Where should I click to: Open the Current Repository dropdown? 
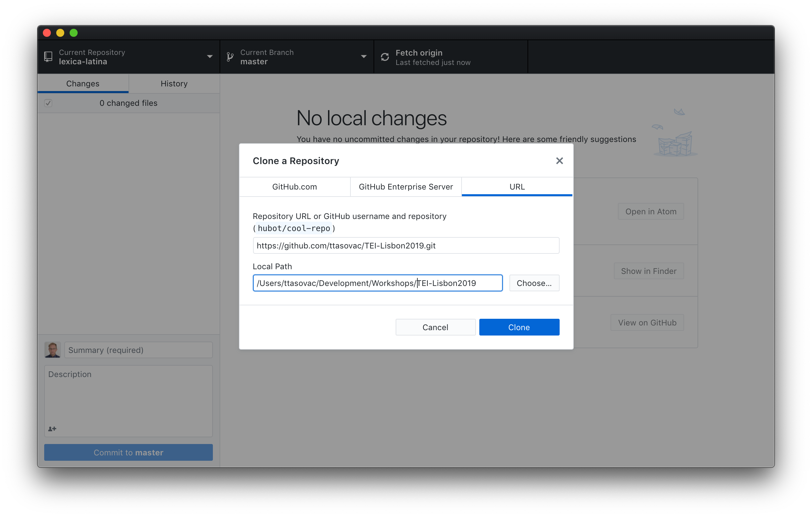pos(129,57)
